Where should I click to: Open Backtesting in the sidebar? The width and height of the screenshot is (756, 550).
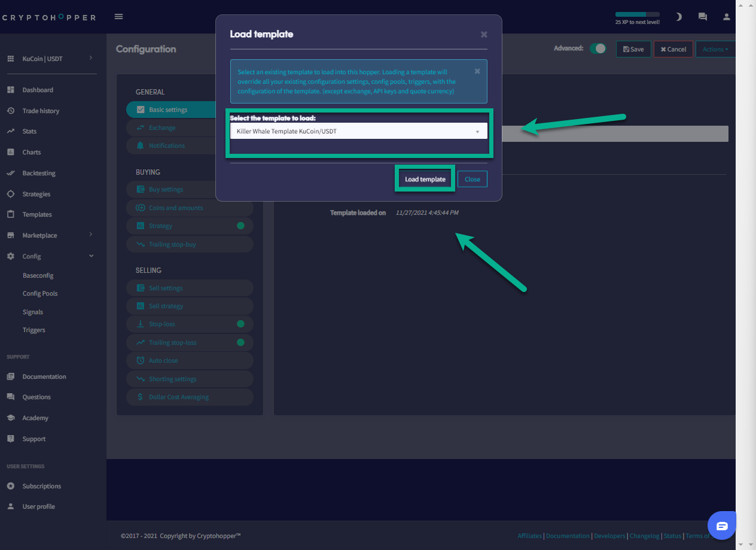[39, 173]
